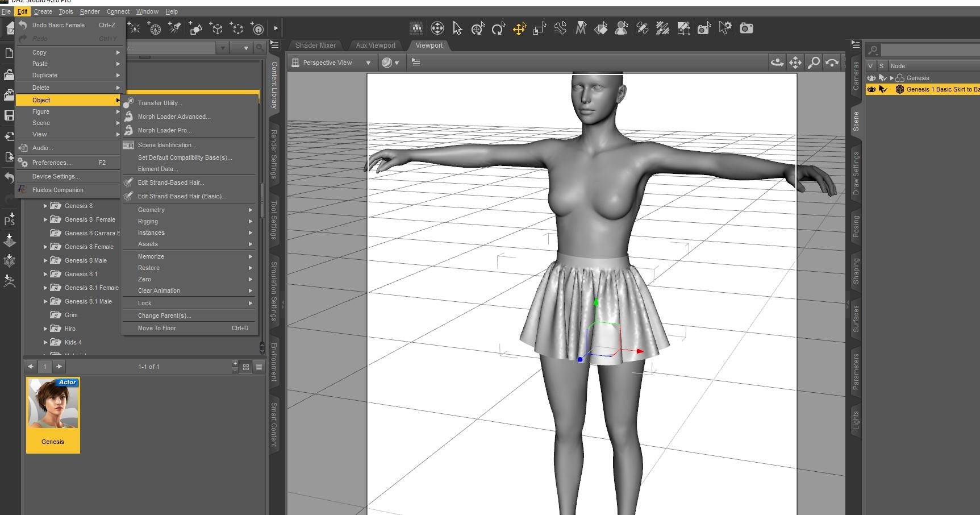980x515 pixels.
Task: Open the Perspective View camera dropdown
Action: click(x=368, y=63)
